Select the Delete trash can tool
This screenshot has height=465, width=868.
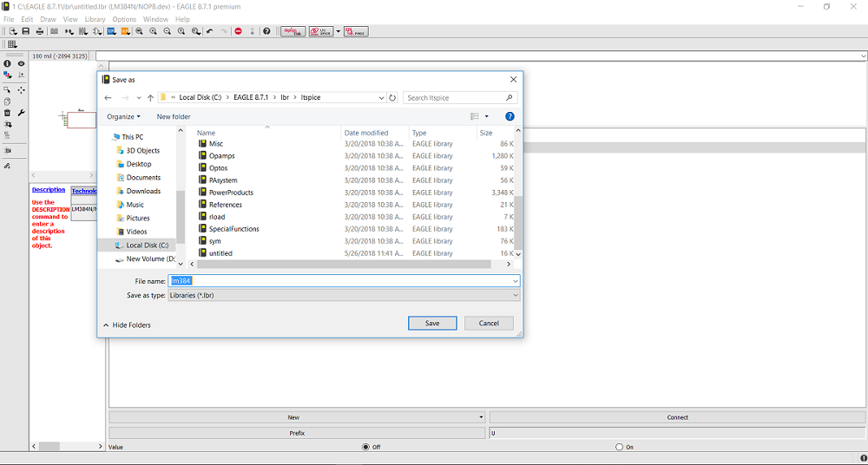7,113
